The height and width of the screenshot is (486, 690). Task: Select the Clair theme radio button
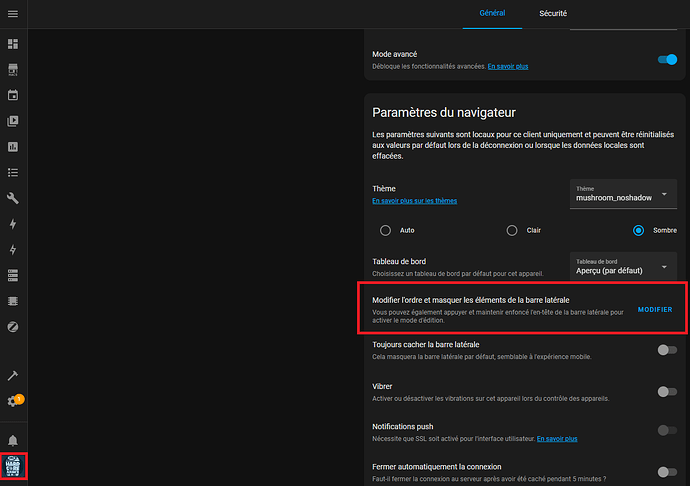point(511,230)
